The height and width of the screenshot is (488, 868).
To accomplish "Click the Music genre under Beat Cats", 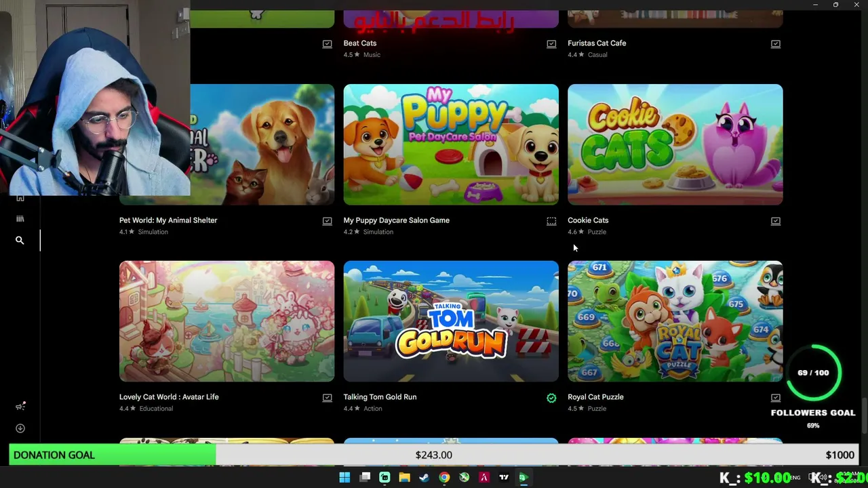I will pyautogui.click(x=372, y=55).
